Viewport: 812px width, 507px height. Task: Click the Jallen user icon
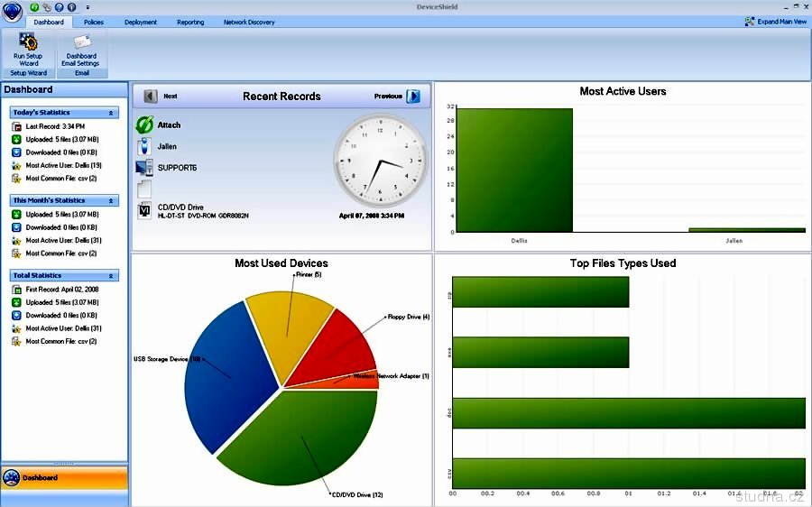pos(144,146)
